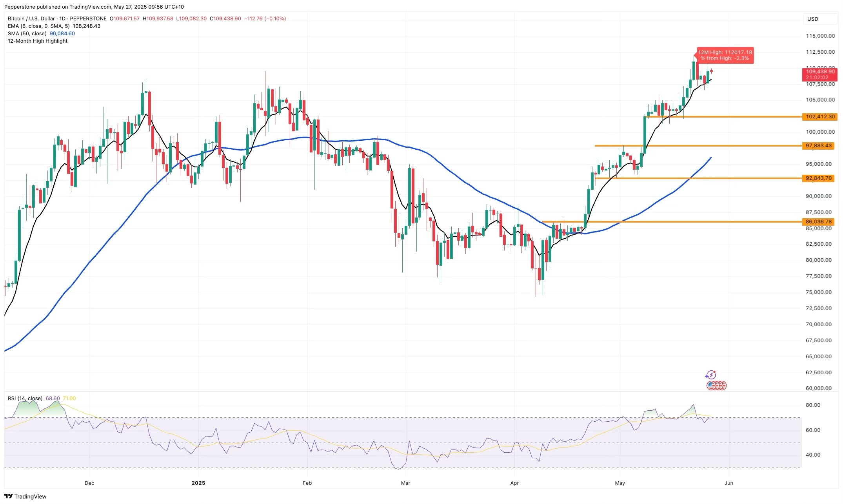This screenshot has width=843, height=504.
Task: Click the 75,000.00 price axis label
Action: coord(819,292)
